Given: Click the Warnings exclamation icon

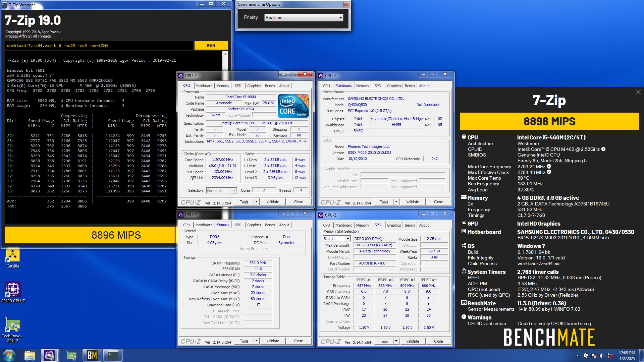Looking at the screenshot, I should point(464,317).
